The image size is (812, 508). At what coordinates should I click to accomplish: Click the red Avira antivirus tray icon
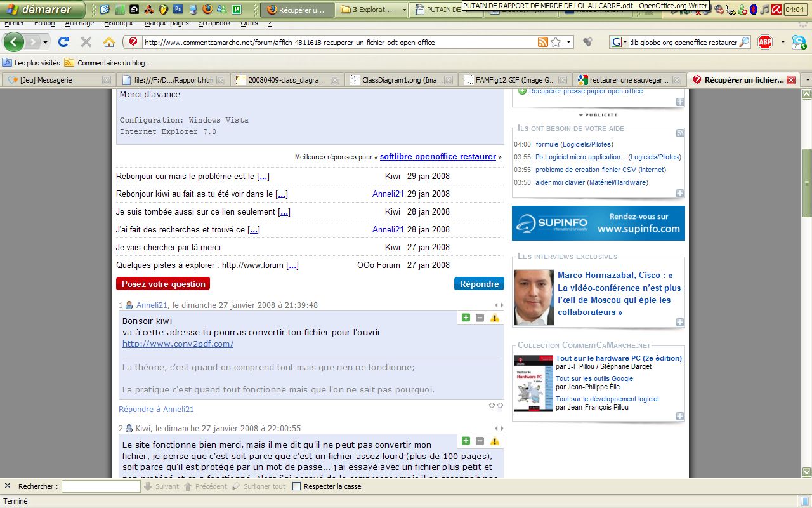point(776,10)
